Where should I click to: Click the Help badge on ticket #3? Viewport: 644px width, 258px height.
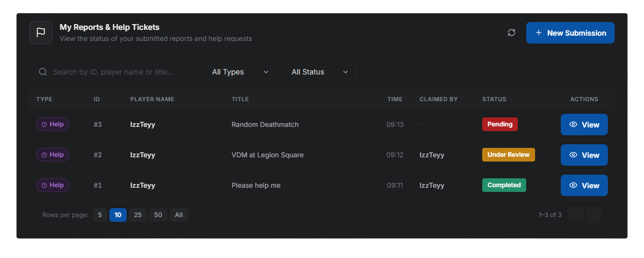coord(52,124)
